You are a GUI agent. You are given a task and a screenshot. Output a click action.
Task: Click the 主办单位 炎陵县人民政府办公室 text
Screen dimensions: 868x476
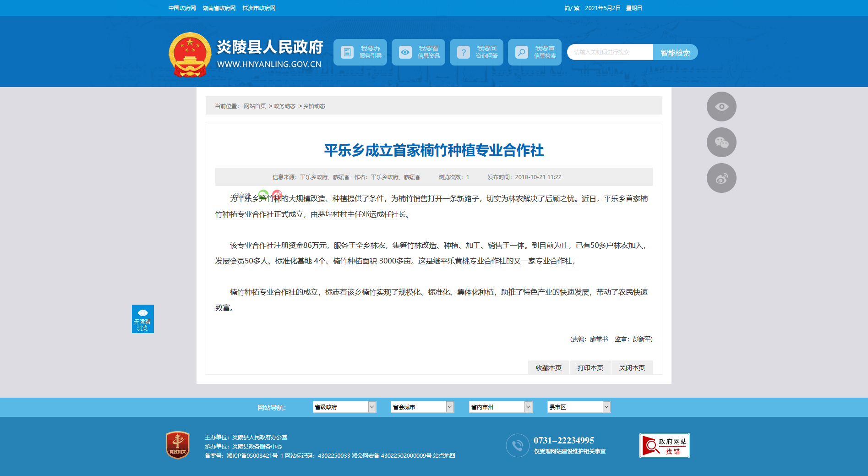[x=246, y=438]
